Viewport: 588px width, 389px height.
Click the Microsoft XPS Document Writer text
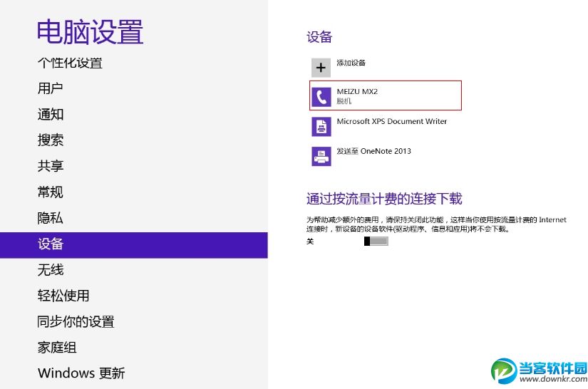(x=391, y=121)
